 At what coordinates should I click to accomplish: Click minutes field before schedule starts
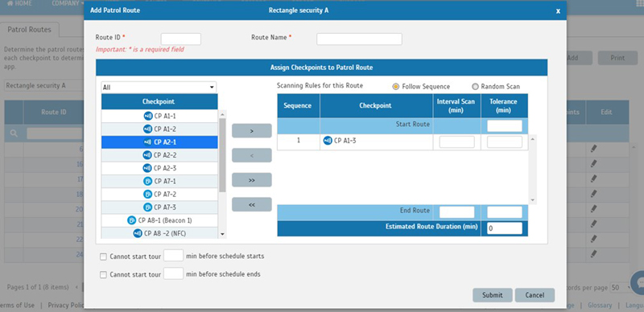(x=173, y=256)
